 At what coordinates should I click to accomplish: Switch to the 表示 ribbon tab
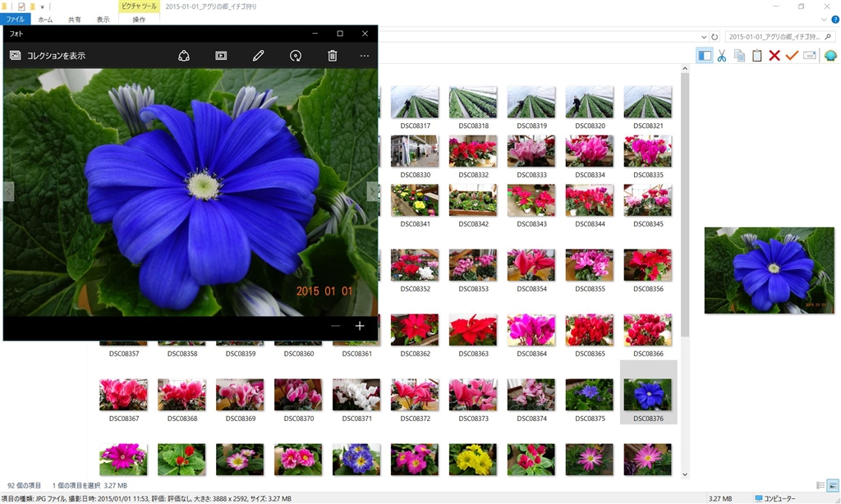pyautogui.click(x=103, y=19)
